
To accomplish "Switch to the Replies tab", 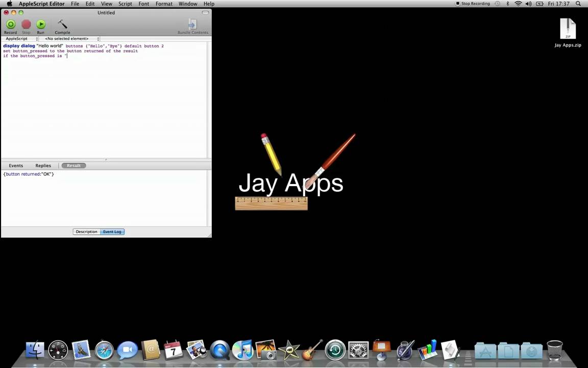I will coord(43,166).
